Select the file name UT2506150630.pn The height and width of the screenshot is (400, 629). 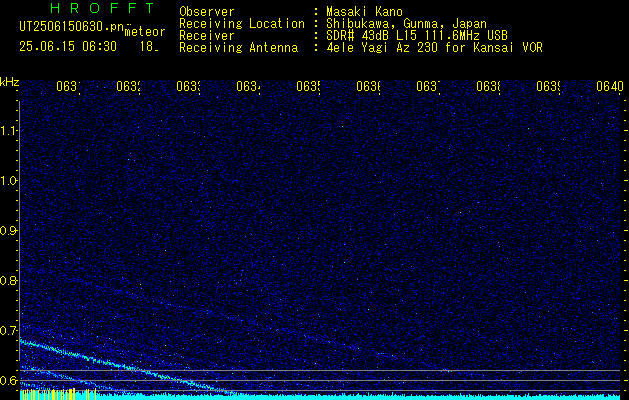point(71,27)
